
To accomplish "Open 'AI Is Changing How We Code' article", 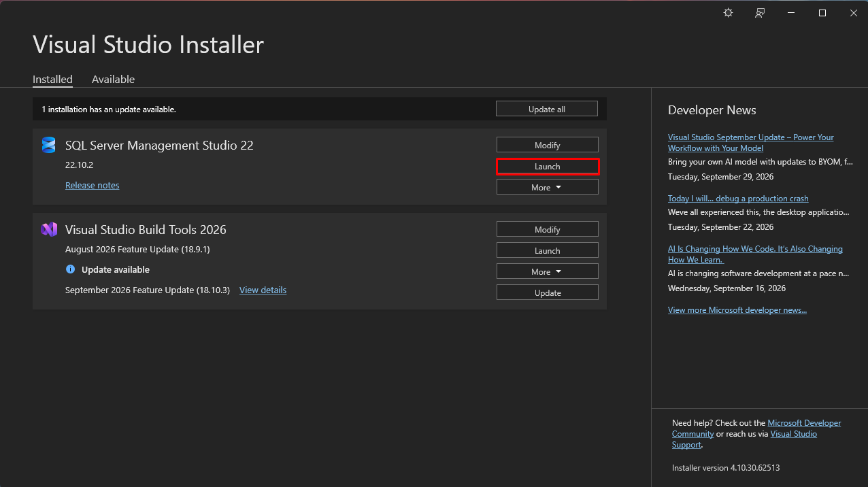I will tap(755, 254).
